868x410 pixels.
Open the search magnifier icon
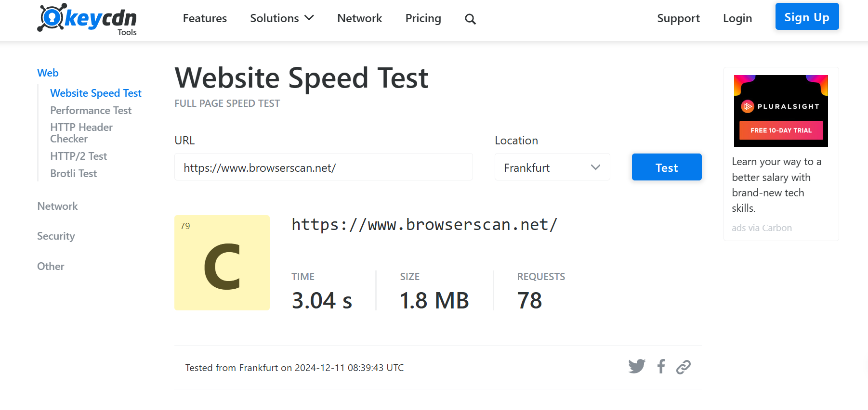pos(470,19)
